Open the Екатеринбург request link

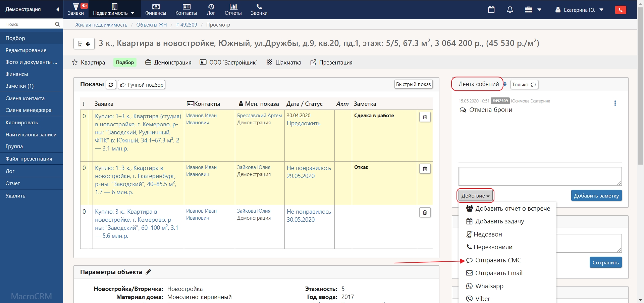pos(136,180)
